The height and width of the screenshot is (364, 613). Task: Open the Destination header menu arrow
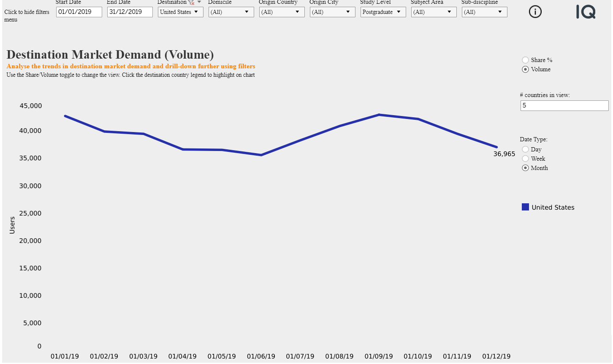click(x=199, y=2)
